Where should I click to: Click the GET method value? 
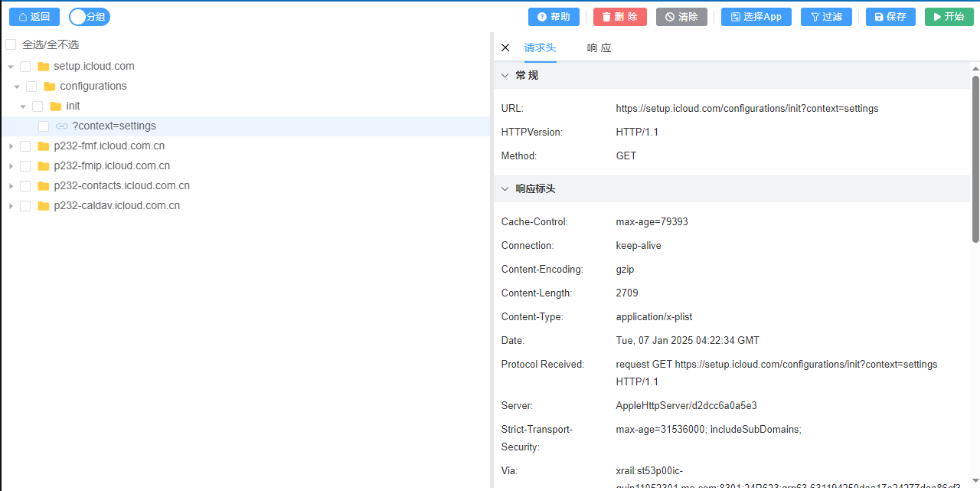[626, 156]
